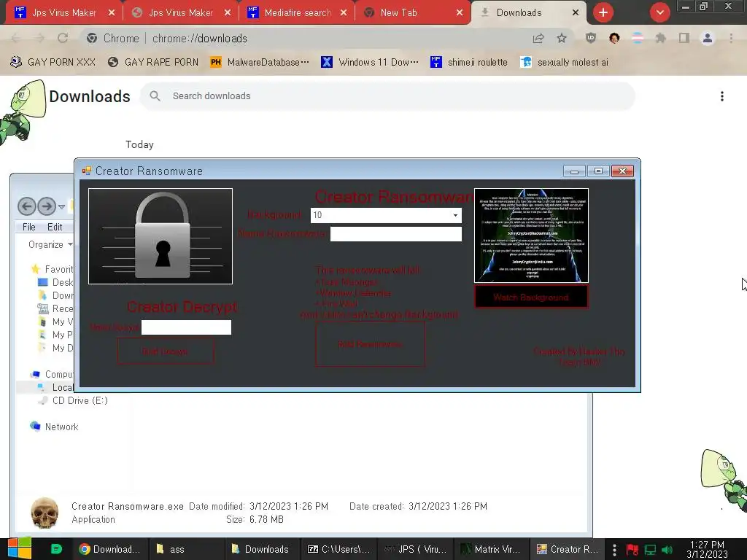747x560 pixels.
Task: Open the Organize dropdown in Explorer
Action: tap(50, 244)
